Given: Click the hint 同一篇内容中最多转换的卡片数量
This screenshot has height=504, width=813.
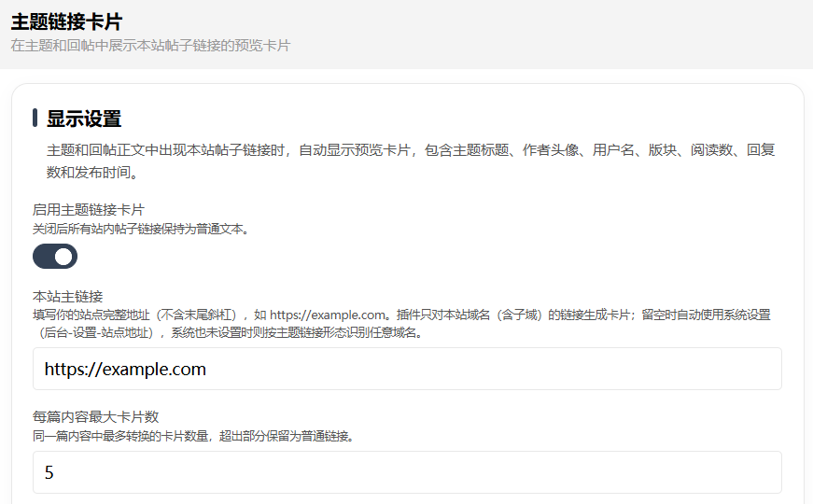Looking at the screenshot, I should (120, 436).
